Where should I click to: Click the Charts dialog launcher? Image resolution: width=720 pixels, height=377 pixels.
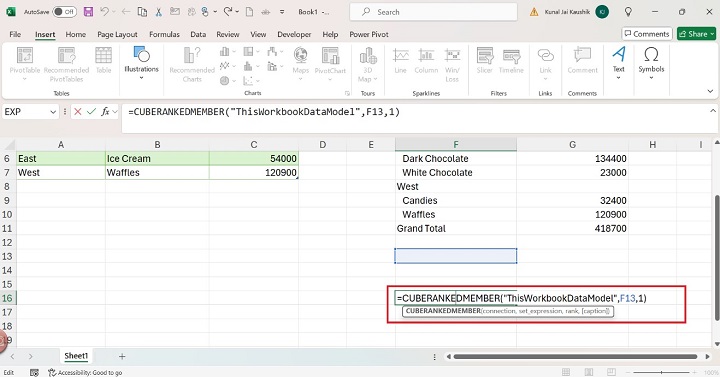click(347, 93)
